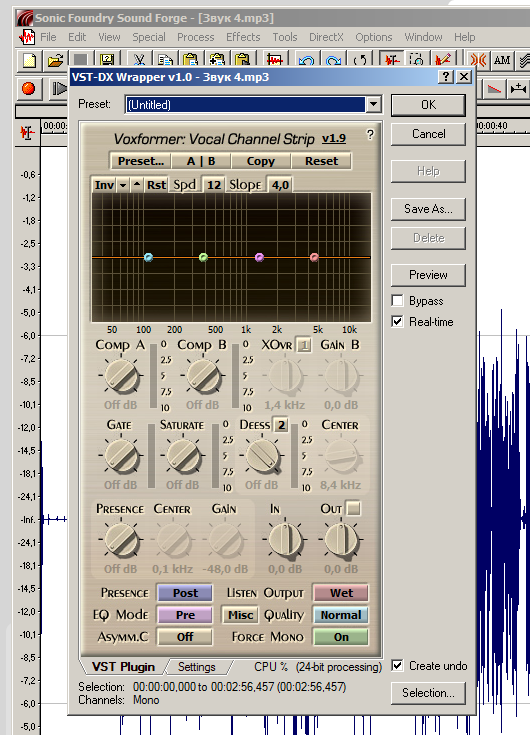Click the Repeat circular arrow toolbar icon
530x735 pixels.
pyautogui.click(x=359, y=60)
